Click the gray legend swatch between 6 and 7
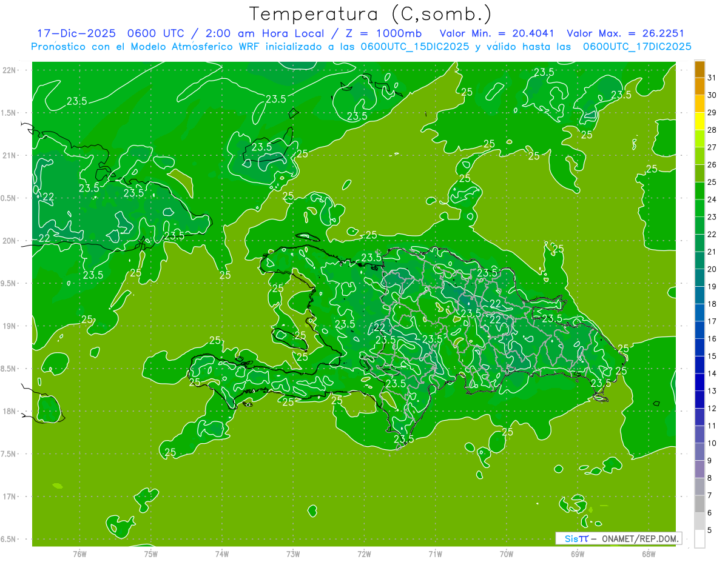728x562 pixels. tap(699, 504)
